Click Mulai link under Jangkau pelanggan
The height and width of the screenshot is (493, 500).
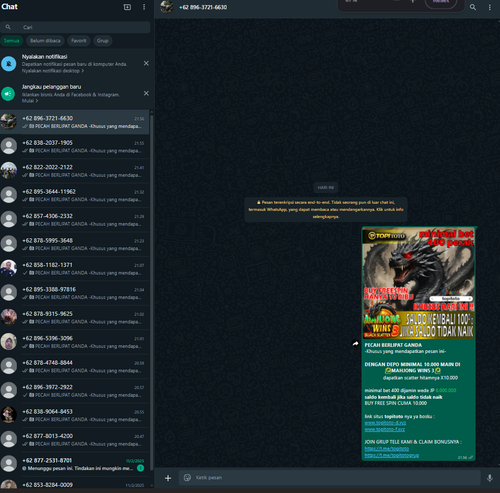tap(30, 101)
